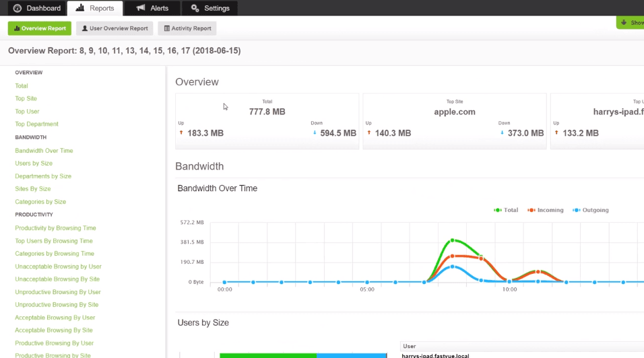Open Categories by Browsing Time

click(x=55, y=254)
